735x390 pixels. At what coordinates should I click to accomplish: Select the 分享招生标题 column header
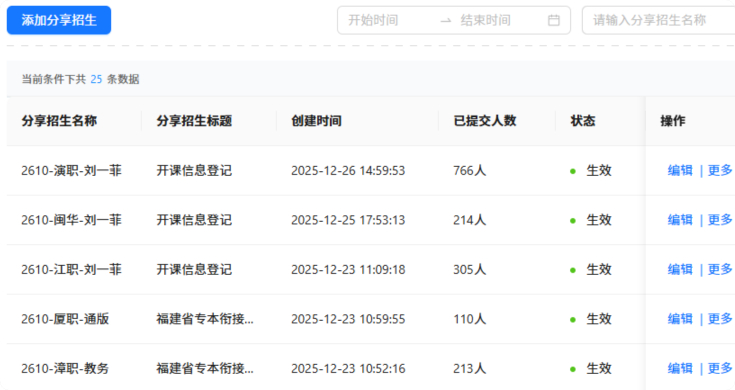click(x=194, y=121)
